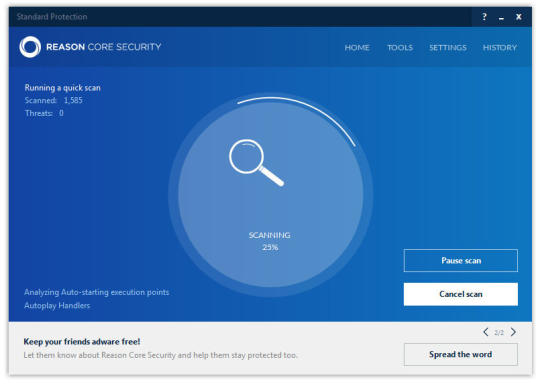Open the help question mark icon

pyautogui.click(x=484, y=17)
